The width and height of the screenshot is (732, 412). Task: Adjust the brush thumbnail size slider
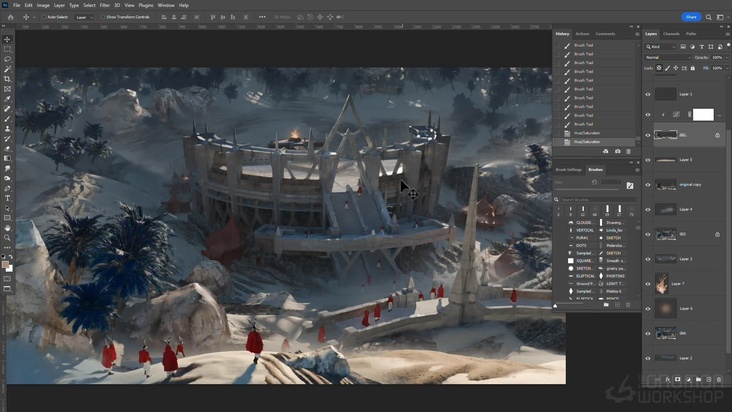point(555,306)
